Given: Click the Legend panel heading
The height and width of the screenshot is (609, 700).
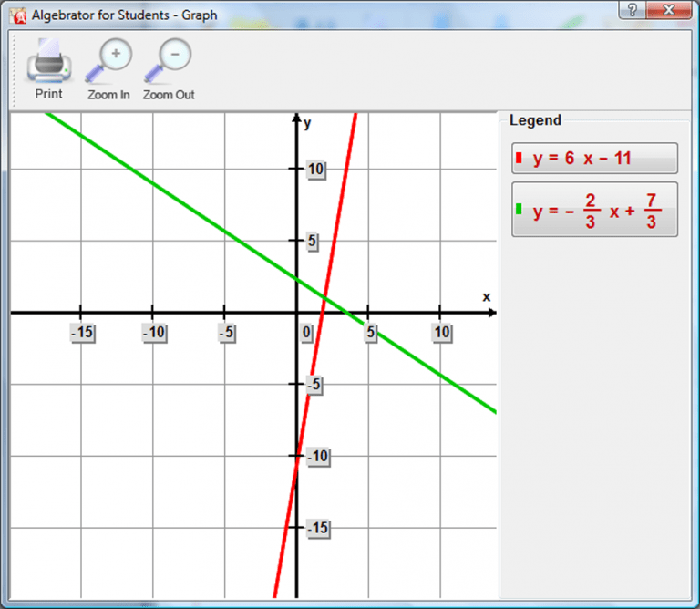Looking at the screenshot, I should coord(535,120).
